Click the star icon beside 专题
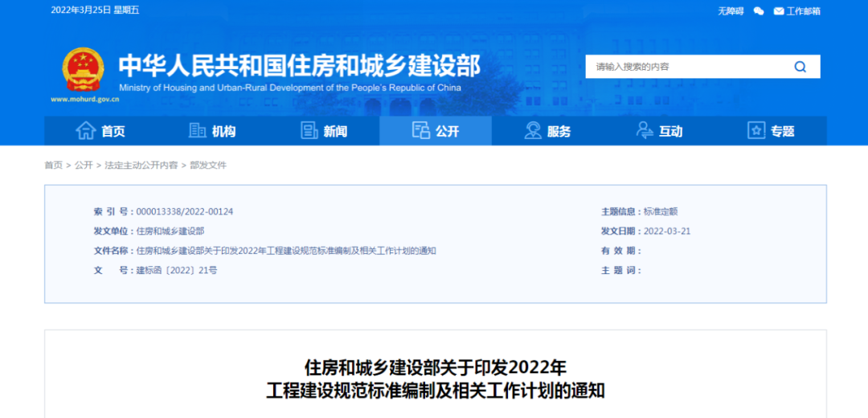The height and width of the screenshot is (418, 868). point(755,131)
